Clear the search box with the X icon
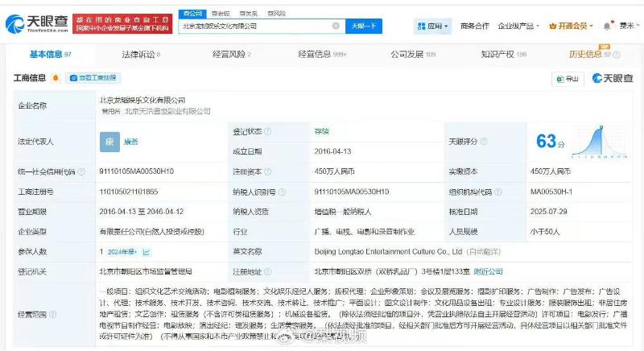This screenshot has width=644, height=351. [x=336, y=26]
